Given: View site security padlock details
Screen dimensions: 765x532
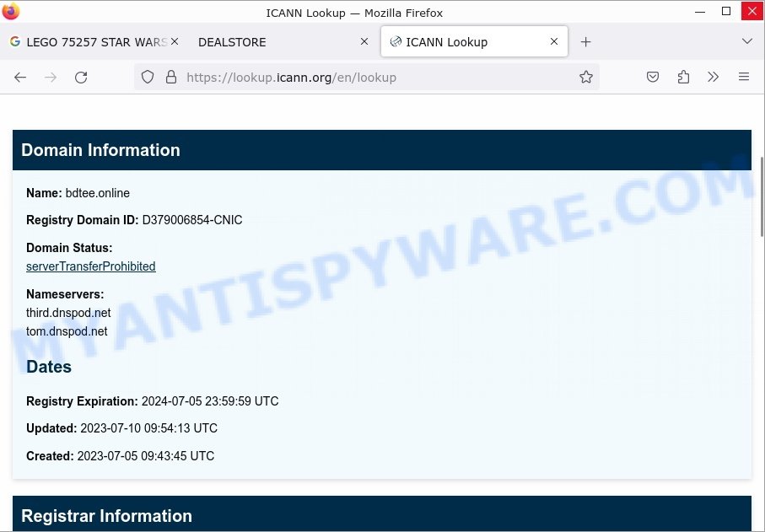Looking at the screenshot, I should [x=170, y=77].
